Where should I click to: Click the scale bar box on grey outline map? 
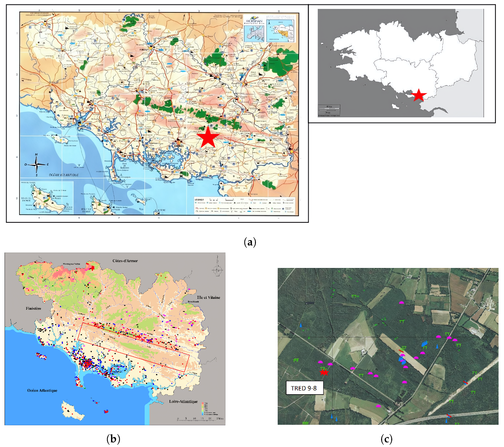tap(329, 110)
